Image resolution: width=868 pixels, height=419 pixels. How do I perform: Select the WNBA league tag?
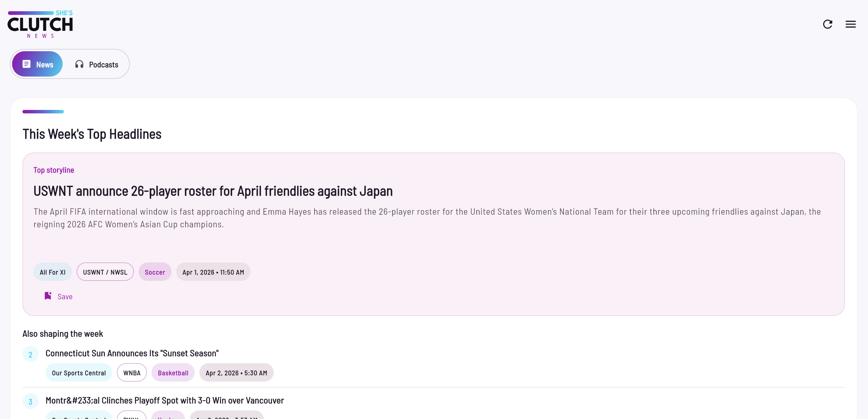pyautogui.click(x=131, y=372)
